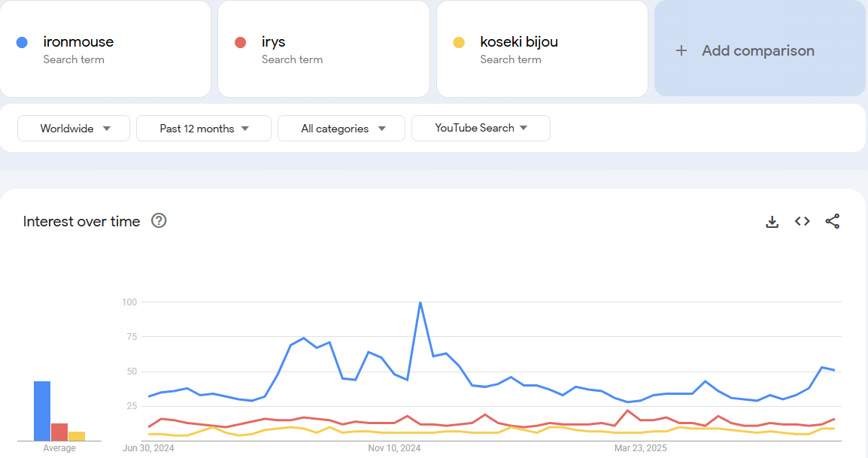Image resolution: width=868 pixels, height=458 pixels.
Task: Click the blue ironmouse average bar
Action: (42, 411)
